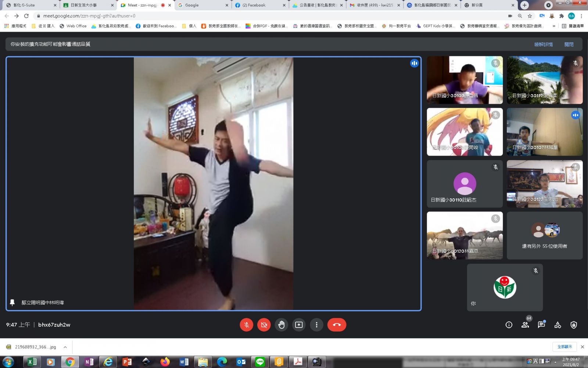This screenshot has width=588, height=368.
Task: Open 應用程式 apps shortcut in bookmarks bar
Action: click(15, 26)
